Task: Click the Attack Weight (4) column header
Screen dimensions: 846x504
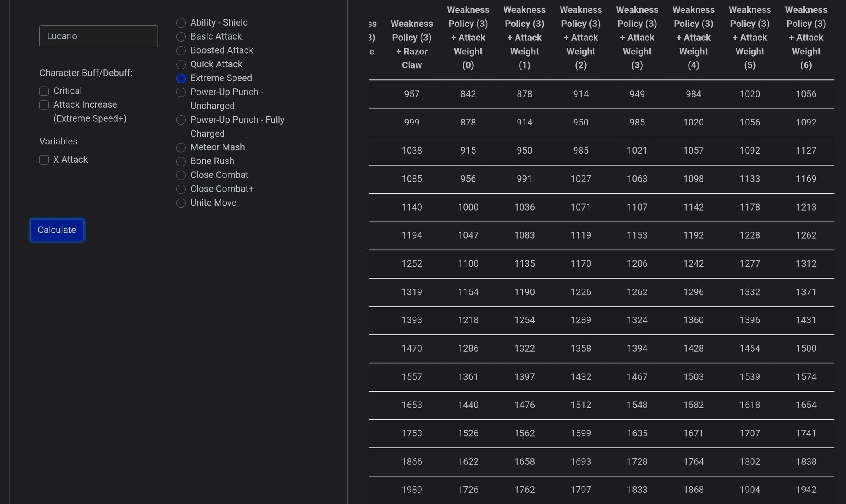Action: point(694,38)
